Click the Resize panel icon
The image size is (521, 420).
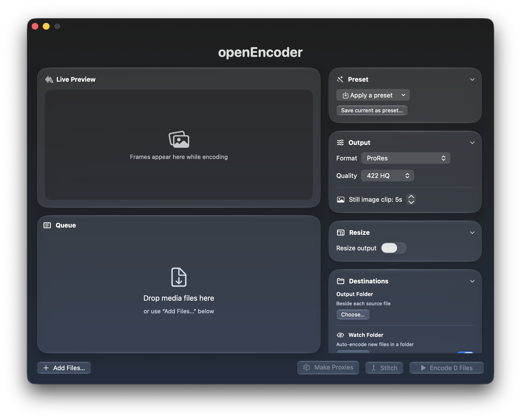point(341,233)
